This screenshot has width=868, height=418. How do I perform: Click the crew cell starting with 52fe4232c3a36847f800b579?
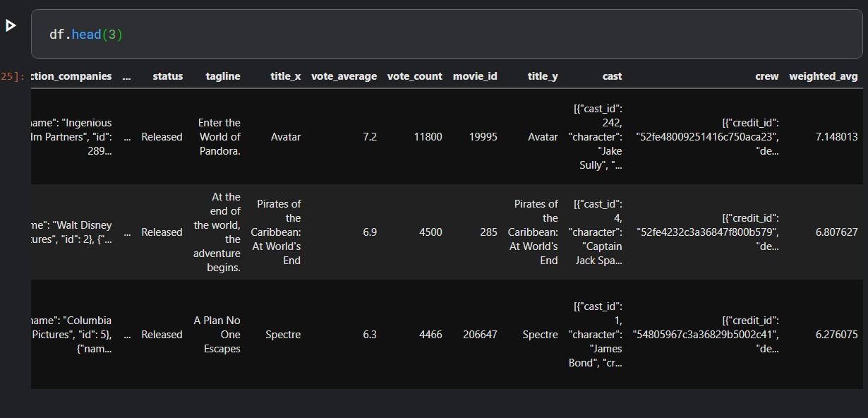[707, 232]
